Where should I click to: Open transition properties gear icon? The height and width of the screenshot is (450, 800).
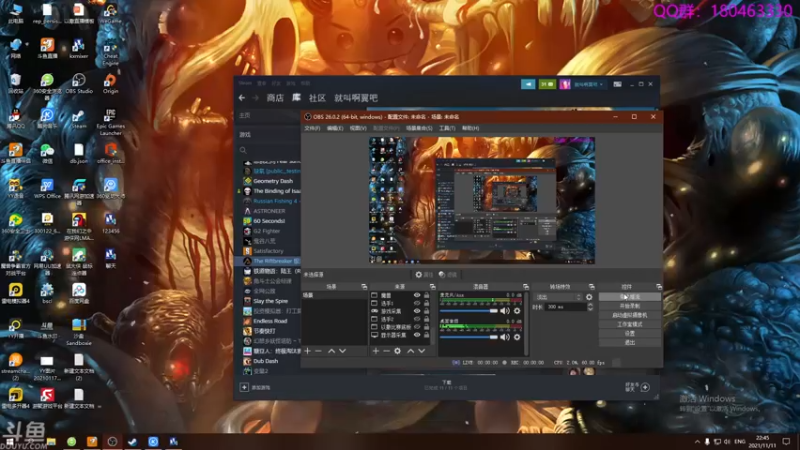589,297
